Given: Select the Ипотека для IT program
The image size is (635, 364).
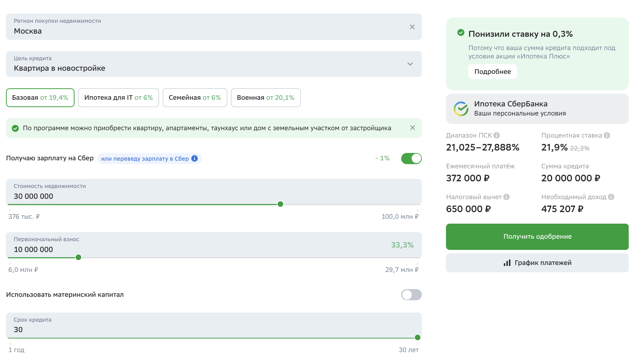Looking at the screenshot, I should pyautogui.click(x=118, y=98).
